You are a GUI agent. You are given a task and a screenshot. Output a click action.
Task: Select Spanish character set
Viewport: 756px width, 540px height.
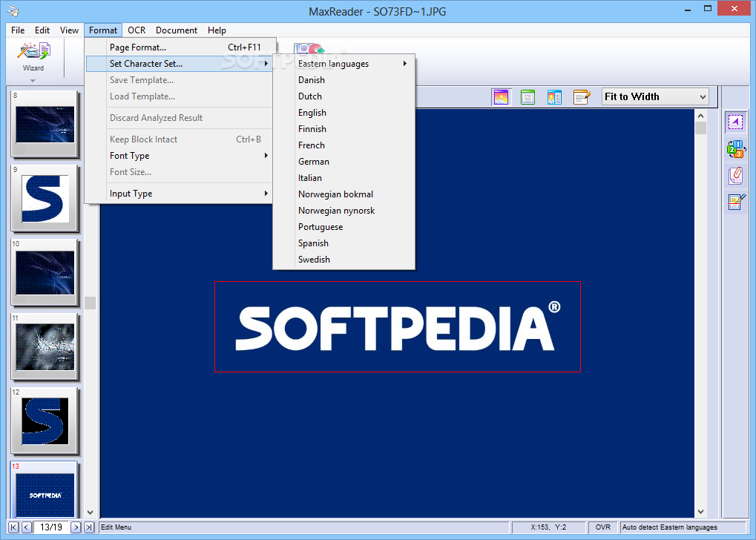pos(344,243)
